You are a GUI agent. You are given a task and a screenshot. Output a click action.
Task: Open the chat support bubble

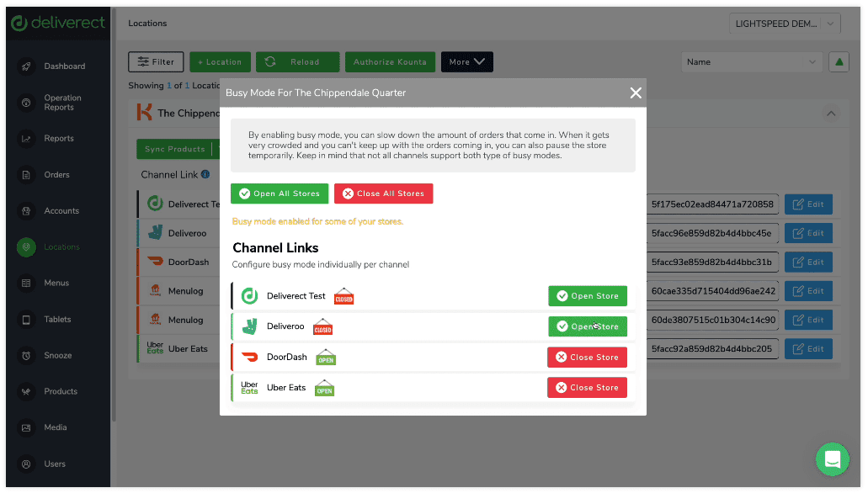(832, 459)
